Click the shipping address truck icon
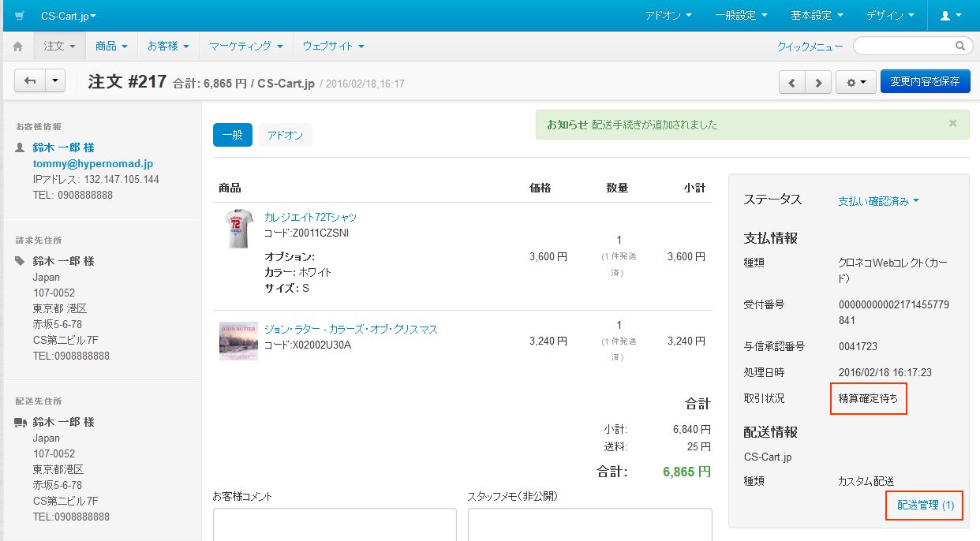The height and width of the screenshot is (541, 980). point(20,420)
